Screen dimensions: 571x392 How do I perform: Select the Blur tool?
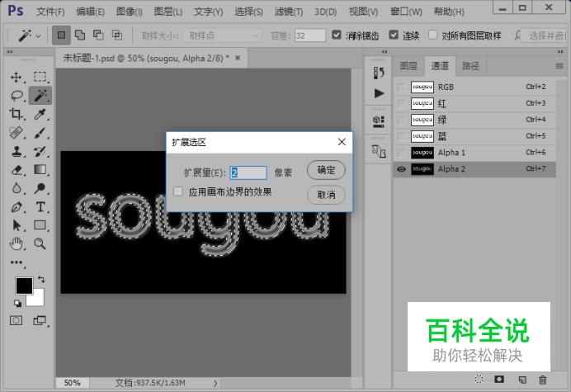[x=16, y=188]
